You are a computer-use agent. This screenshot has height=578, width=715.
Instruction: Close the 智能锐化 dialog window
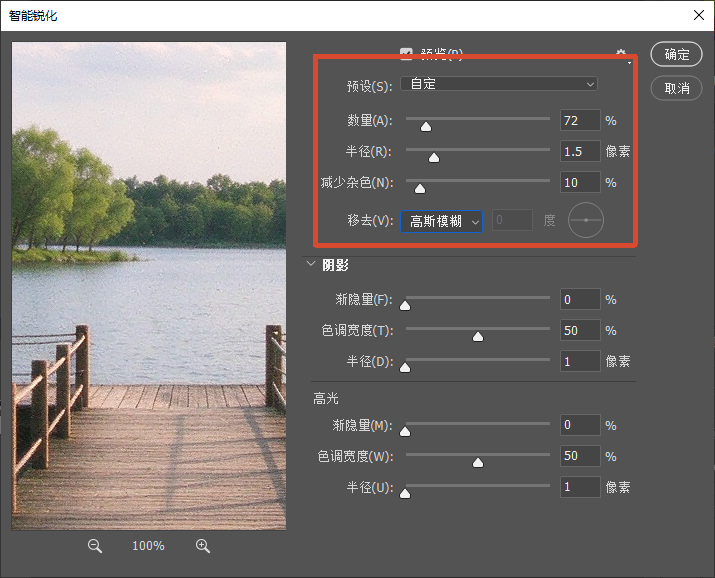699,15
